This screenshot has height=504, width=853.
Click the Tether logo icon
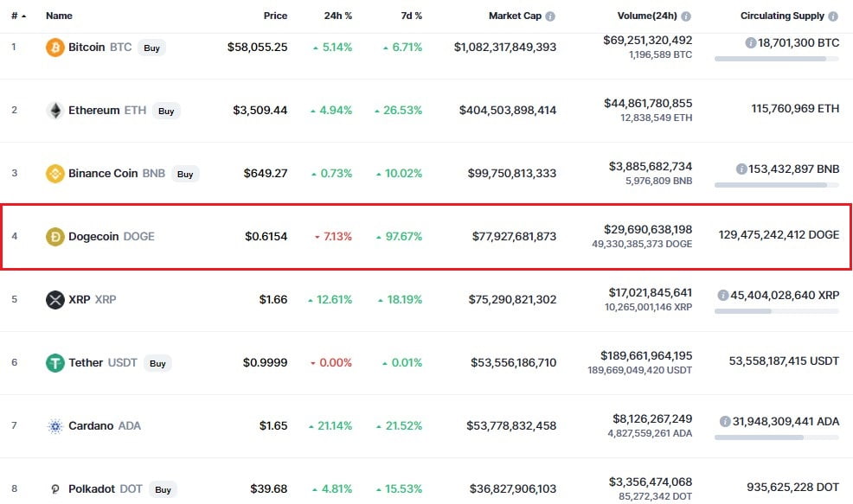pos(55,362)
